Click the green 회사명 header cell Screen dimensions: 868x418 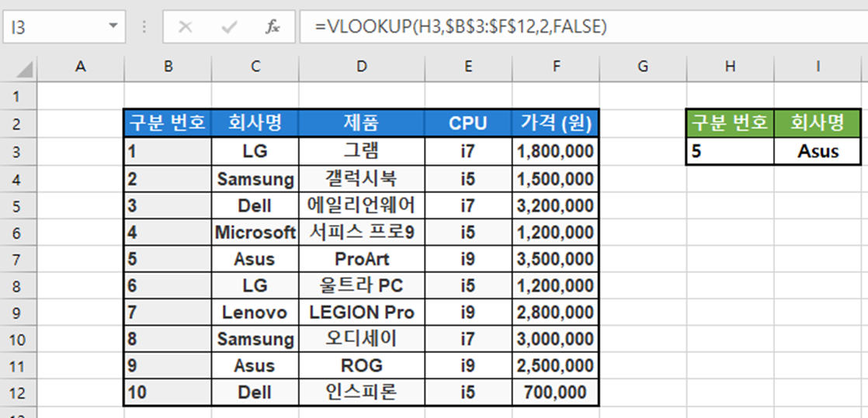tap(818, 123)
